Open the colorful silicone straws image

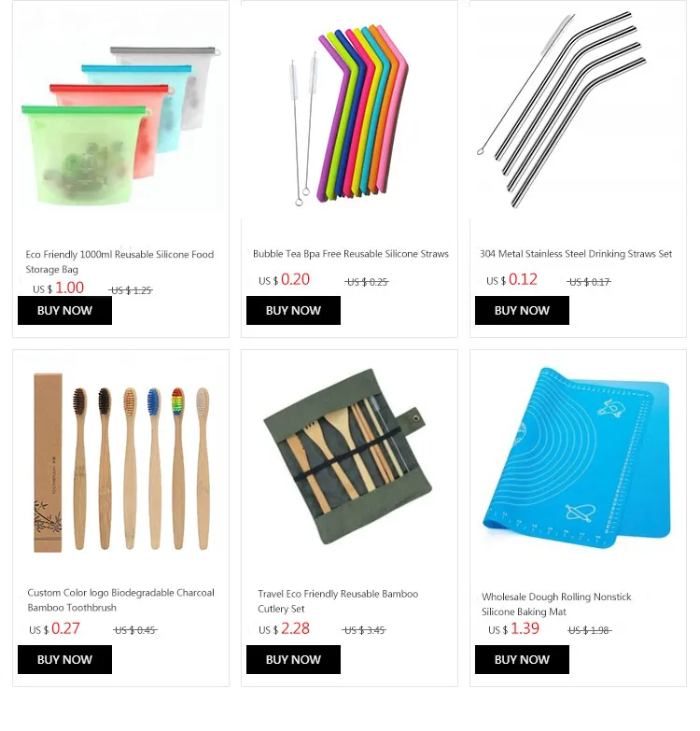coord(350,110)
